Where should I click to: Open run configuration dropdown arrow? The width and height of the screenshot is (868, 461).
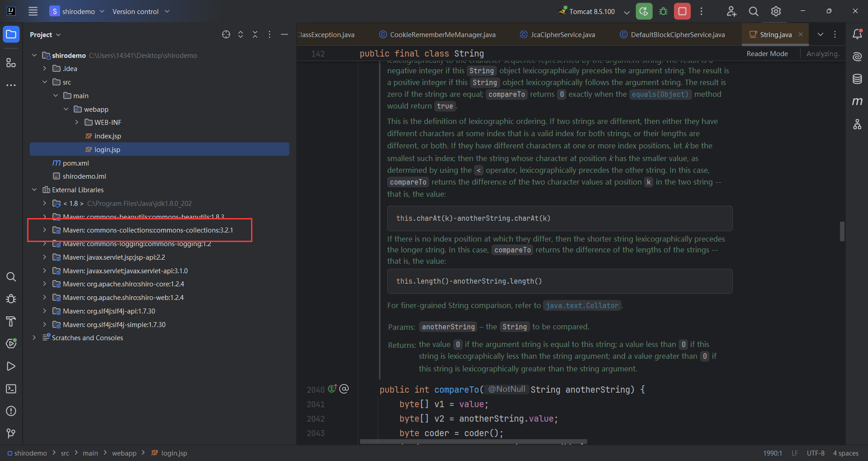pos(626,12)
